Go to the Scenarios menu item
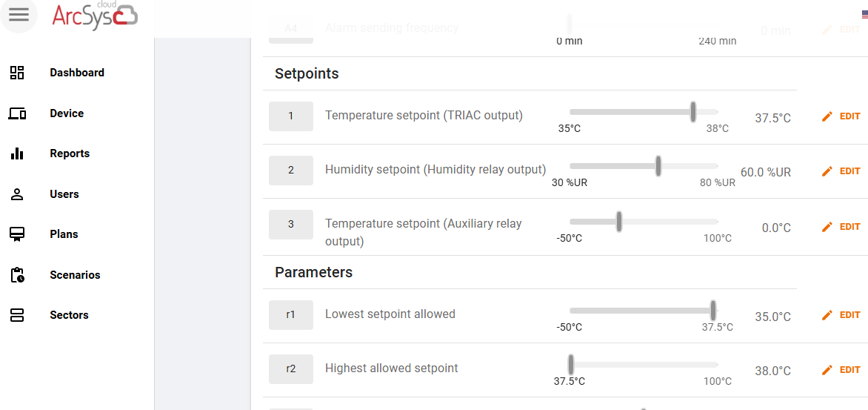868x410 pixels. (x=75, y=275)
